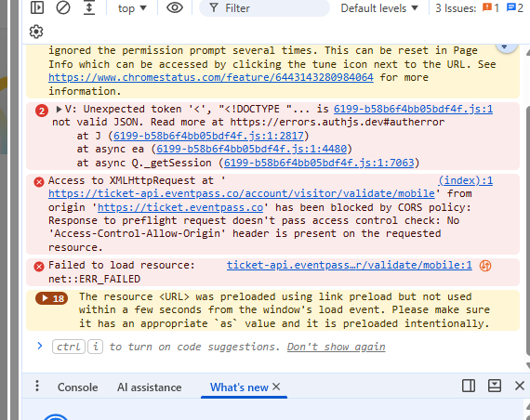Open the drawer three-dot menu
The image size is (530, 420).
coord(37,386)
